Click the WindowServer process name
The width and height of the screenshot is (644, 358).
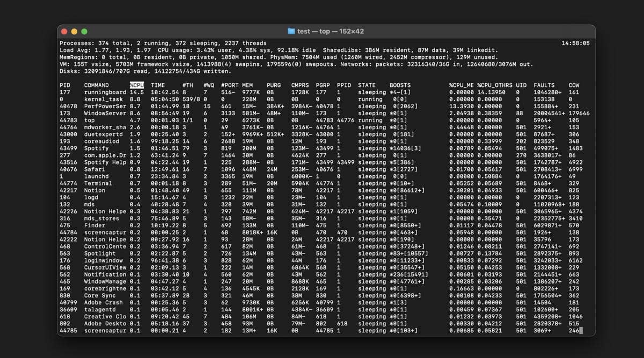pos(105,113)
